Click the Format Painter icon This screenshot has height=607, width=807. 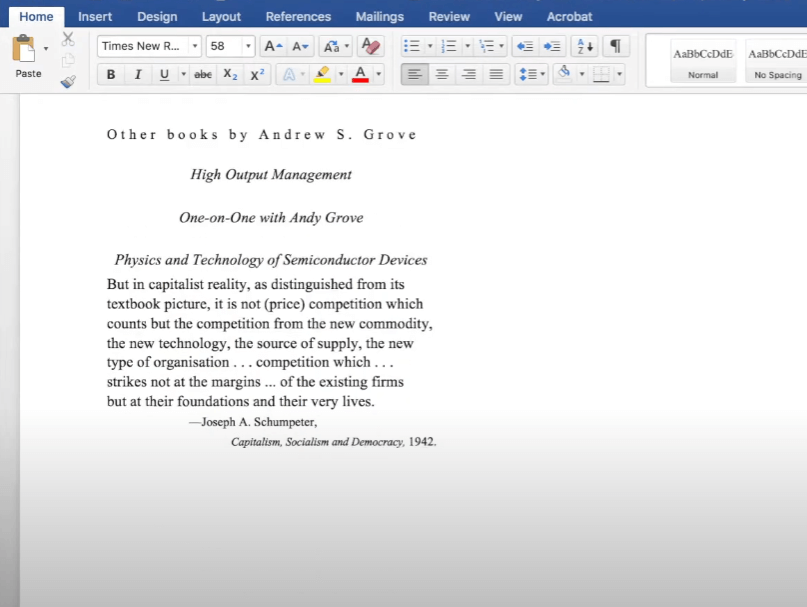click(67, 82)
